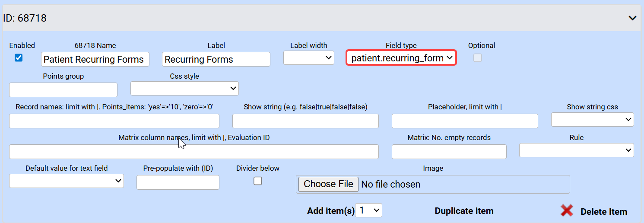
Task: Open the Rule dropdown
Action: click(576, 150)
